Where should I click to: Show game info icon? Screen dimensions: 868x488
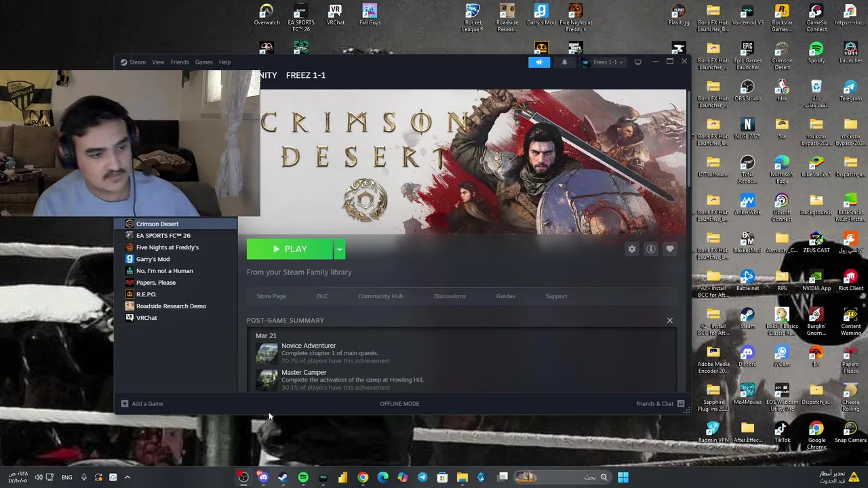(x=651, y=249)
